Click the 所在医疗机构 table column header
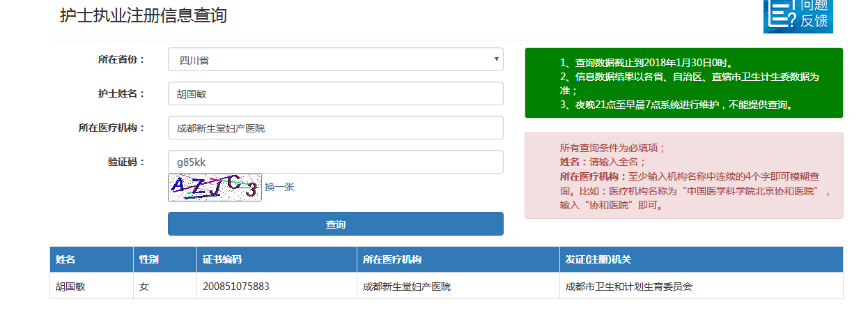The width and height of the screenshot is (868, 313). pos(392,260)
